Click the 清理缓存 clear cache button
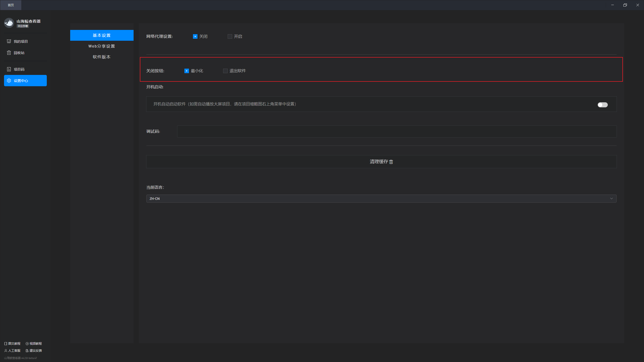This screenshot has width=644, height=362. click(381, 162)
